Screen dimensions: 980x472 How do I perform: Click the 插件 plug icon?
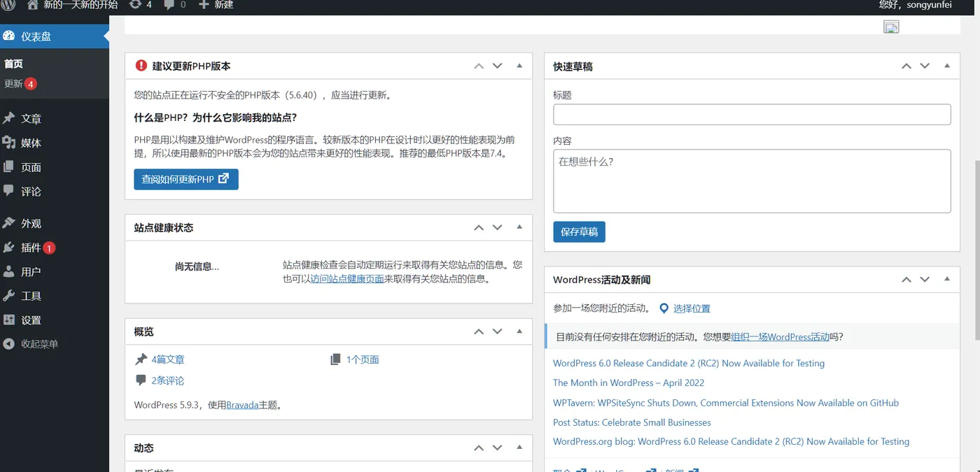pyautogui.click(x=9, y=248)
